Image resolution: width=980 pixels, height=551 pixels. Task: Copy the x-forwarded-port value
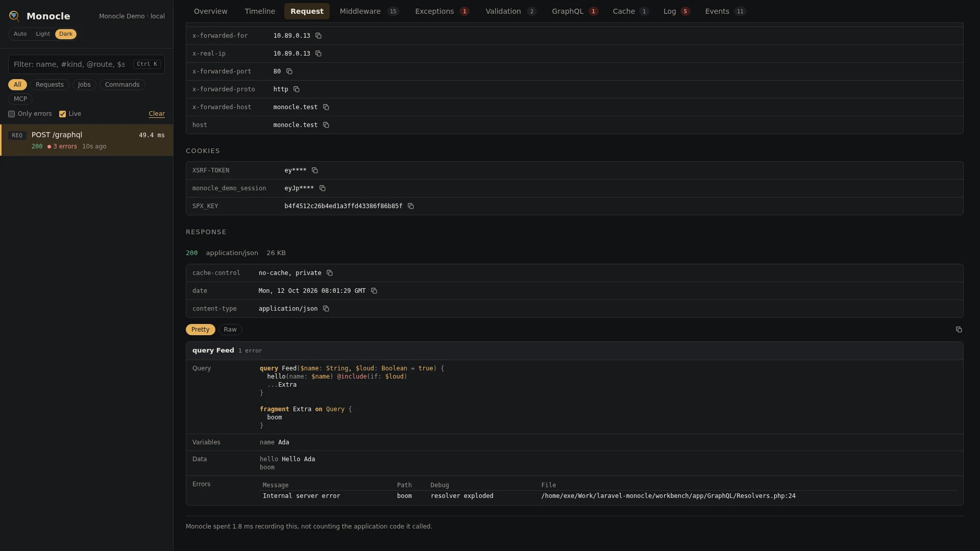click(289, 71)
